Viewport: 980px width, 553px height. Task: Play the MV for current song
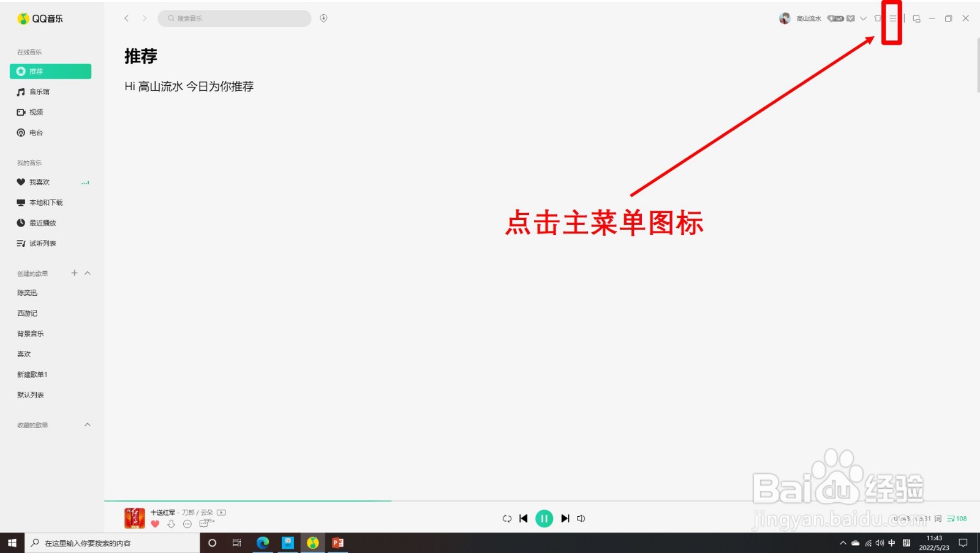pyautogui.click(x=222, y=513)
